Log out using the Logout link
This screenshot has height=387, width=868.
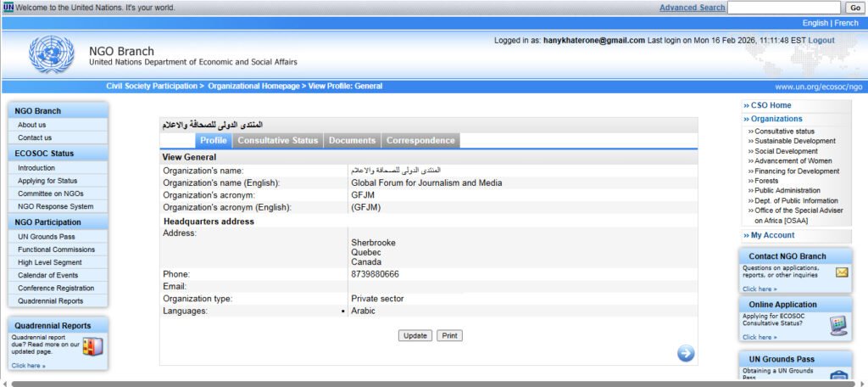coord(821,41)
